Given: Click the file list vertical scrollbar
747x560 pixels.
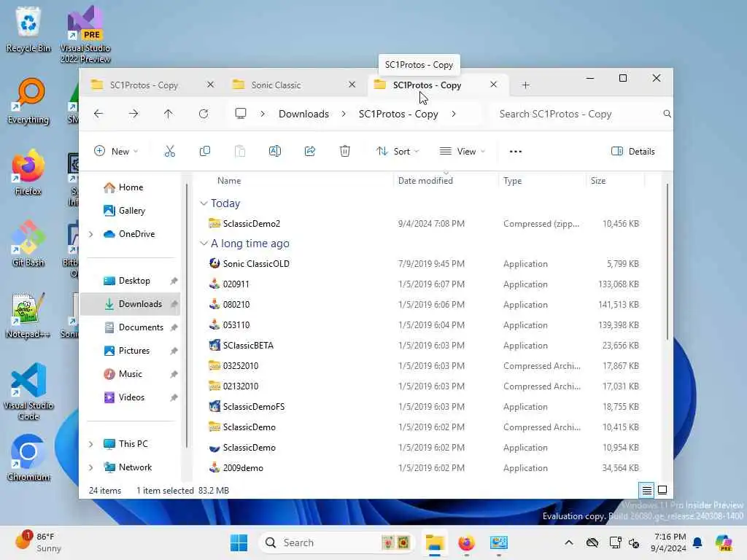Looking at the screenshot, I should click(667, 262).
